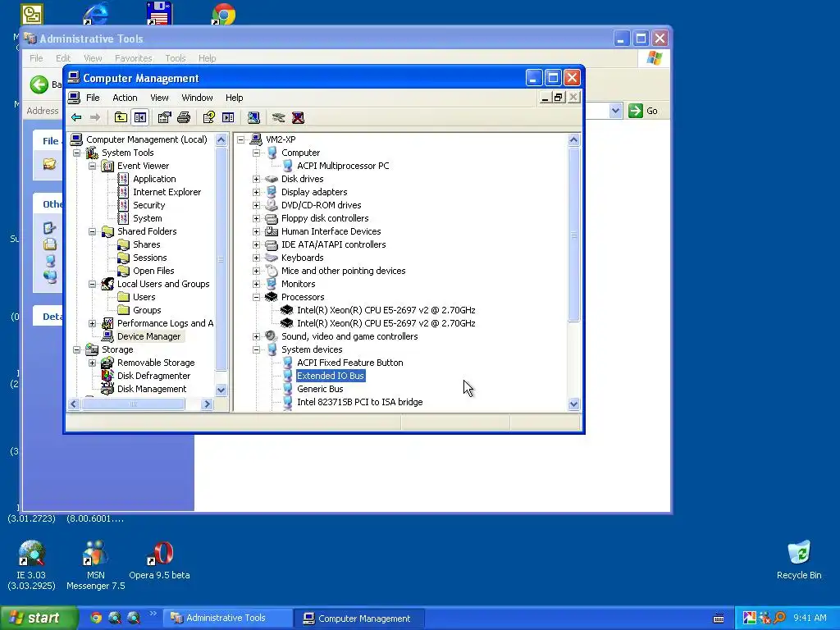Screen dimensions: 840x630
Task: Open the address bar dropdown arrow
Action: coord(615,111)
